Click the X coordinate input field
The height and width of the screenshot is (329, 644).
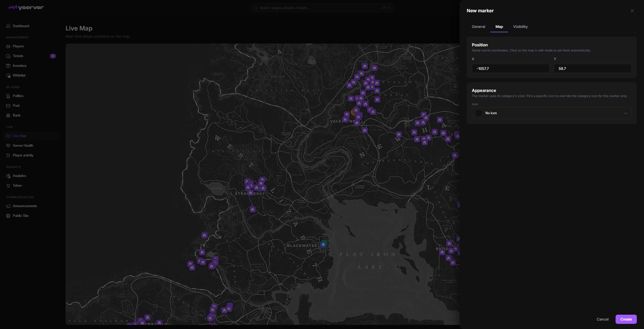[511, 68]
